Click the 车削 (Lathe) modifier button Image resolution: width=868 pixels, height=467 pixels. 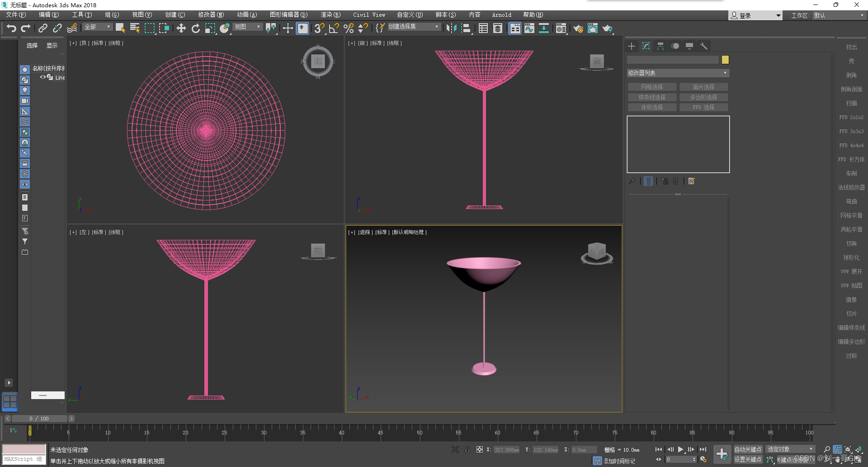point(851,173)
